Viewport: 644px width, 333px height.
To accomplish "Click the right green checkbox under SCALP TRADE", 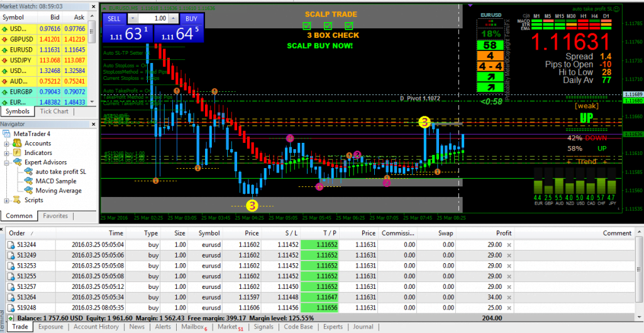I will (x=349, y=26).
